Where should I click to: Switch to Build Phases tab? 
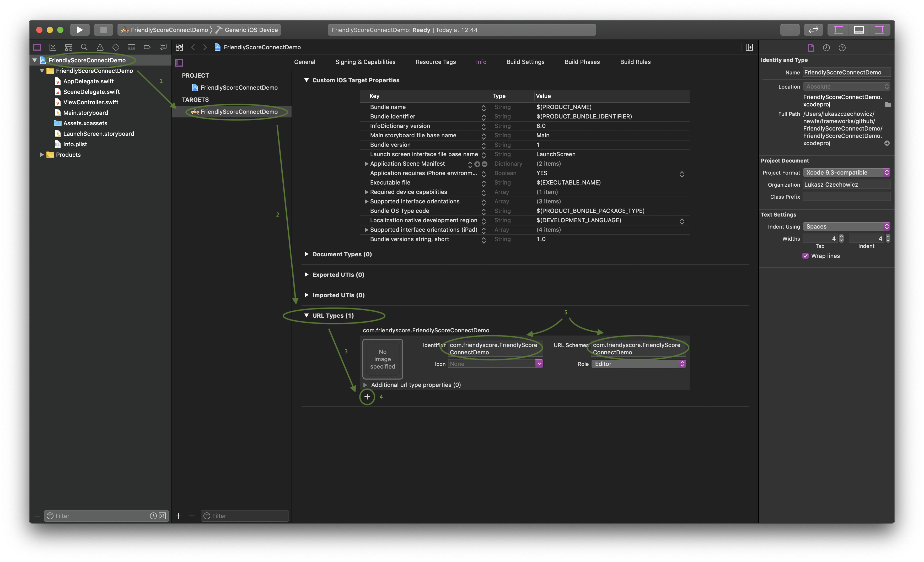point(582,62)
